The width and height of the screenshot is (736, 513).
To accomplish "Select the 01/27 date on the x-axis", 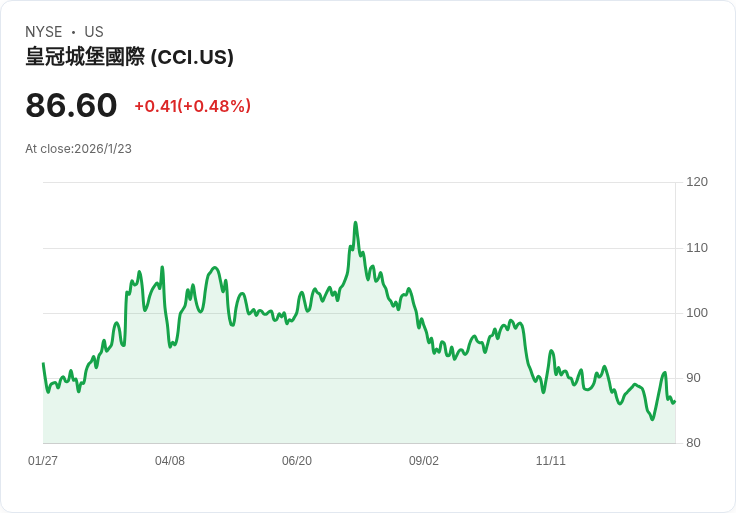I will [x=43, y=461].
